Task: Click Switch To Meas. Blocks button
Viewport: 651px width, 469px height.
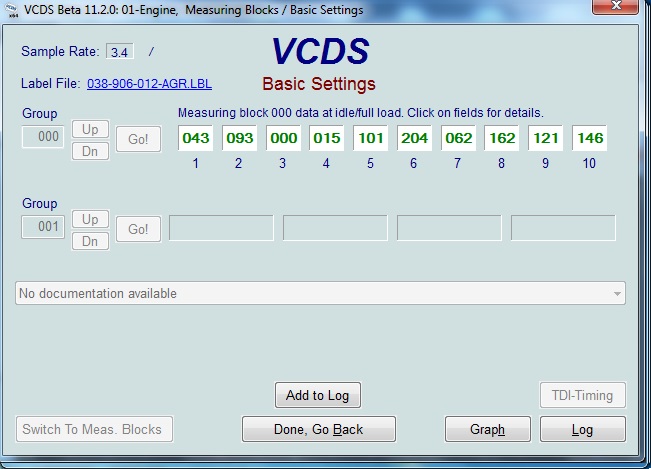Action: point(94,429)
